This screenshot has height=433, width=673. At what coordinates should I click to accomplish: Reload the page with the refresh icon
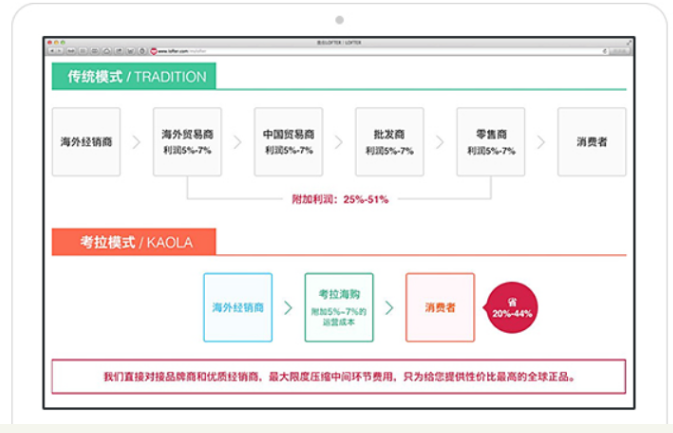[605, 51]
